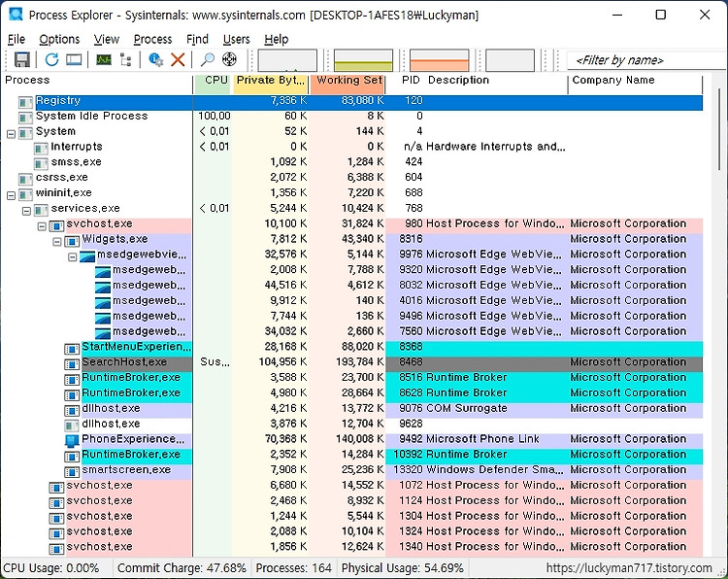The image size is (728, 579).
Task: Click the Find Handle or DLL magnifier icon
Action: click(x=207, y=59)
